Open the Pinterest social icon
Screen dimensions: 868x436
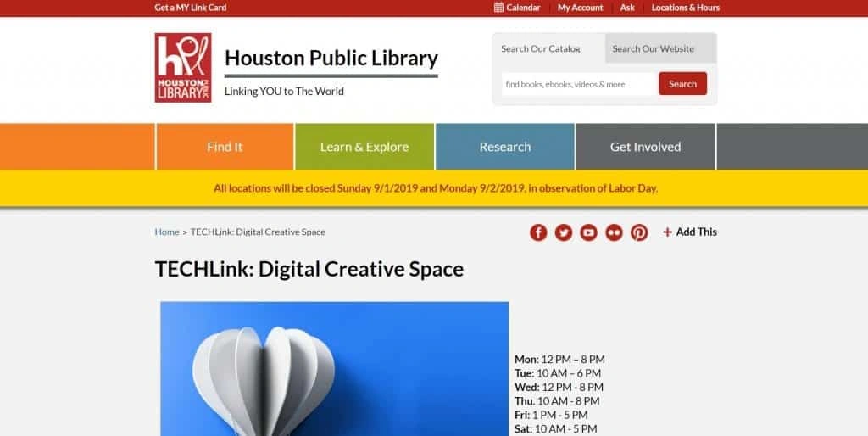[639, 232]
